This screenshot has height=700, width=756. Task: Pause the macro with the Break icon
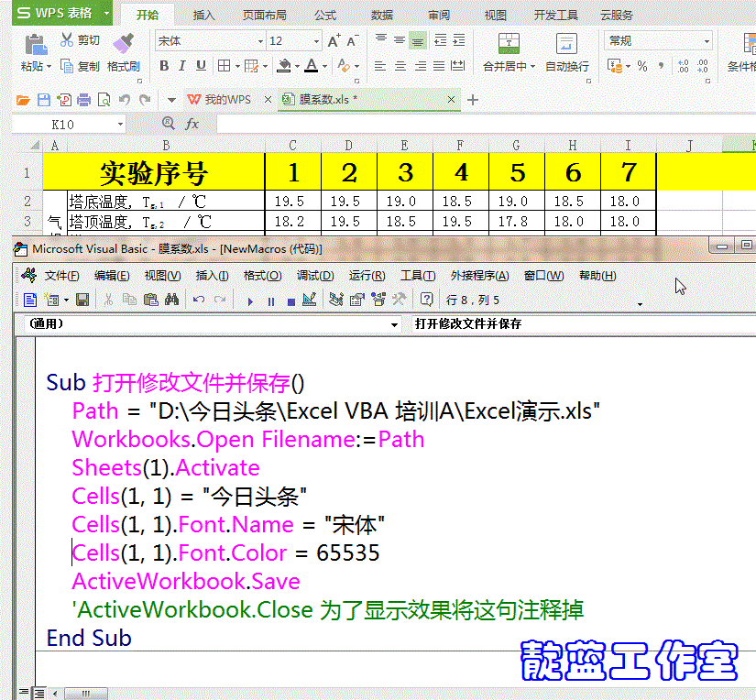(270, 300)
